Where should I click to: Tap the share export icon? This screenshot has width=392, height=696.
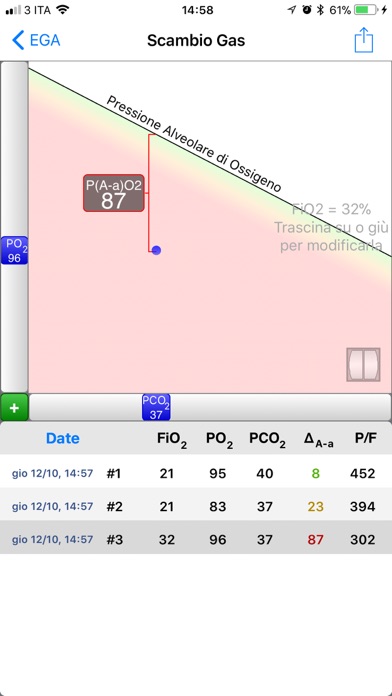click(x=364, y=40)
